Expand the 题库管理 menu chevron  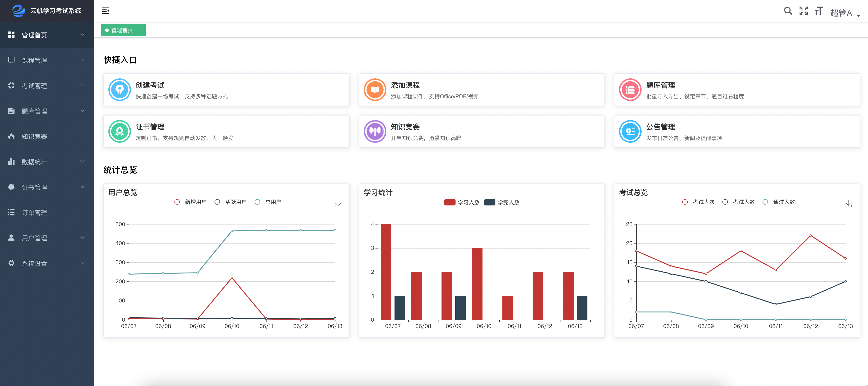click(x=82, y=111)
